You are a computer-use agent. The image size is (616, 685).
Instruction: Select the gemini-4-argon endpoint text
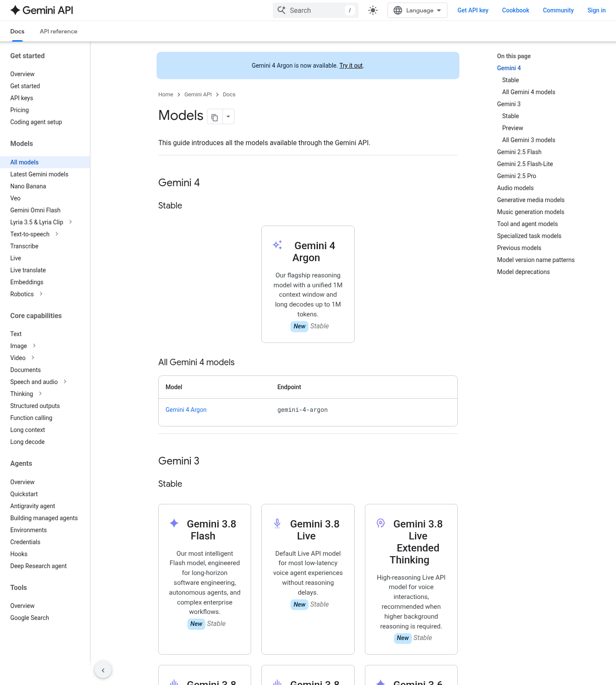pyautogui.click(x=302, y=410)
